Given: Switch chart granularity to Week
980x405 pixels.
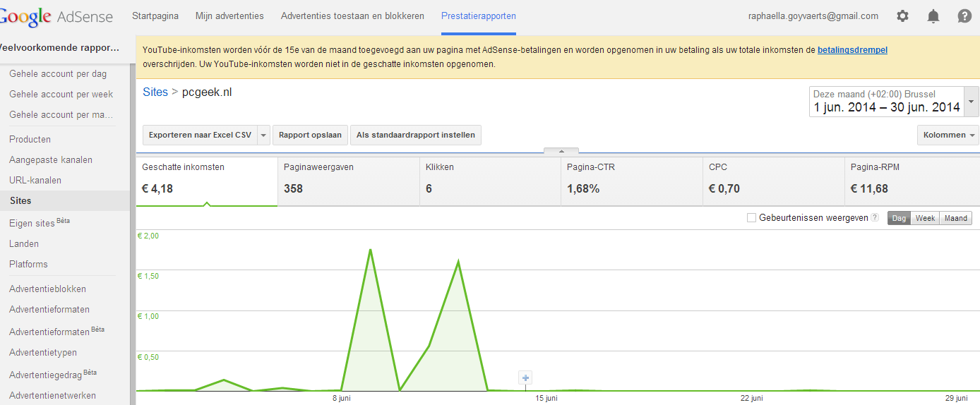Looking at the screenshot, I should point(925,218).
